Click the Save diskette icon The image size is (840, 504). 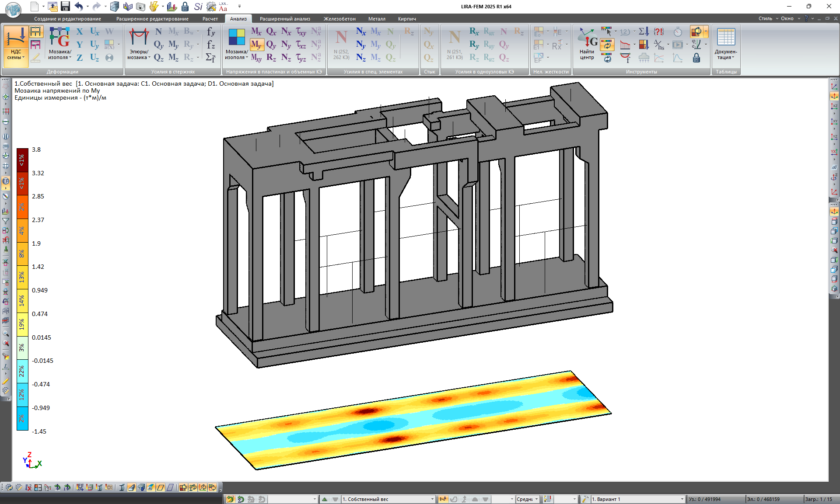coord(65,6)
